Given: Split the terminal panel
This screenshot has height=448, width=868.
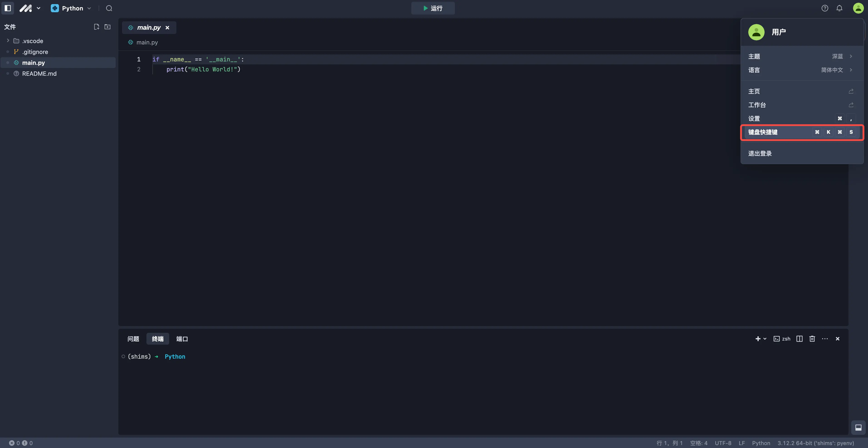Looking at the screenshot, I should pyautogui.click(x=799, y=338).
